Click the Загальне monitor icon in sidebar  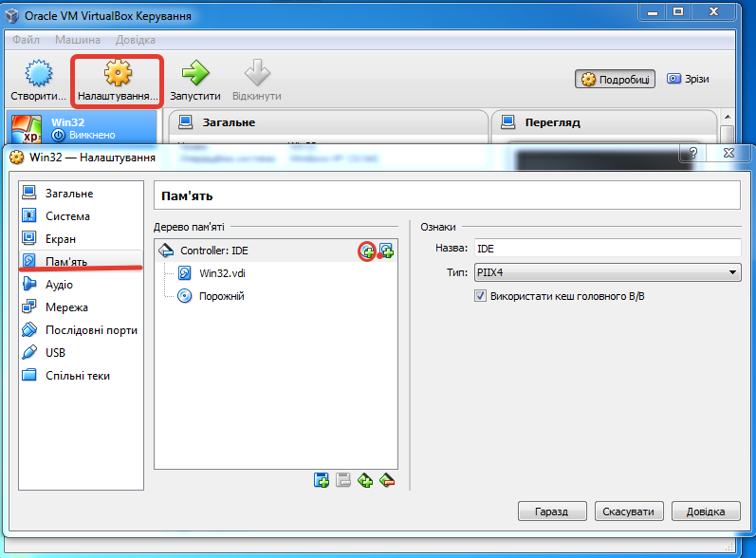(29, 193)
